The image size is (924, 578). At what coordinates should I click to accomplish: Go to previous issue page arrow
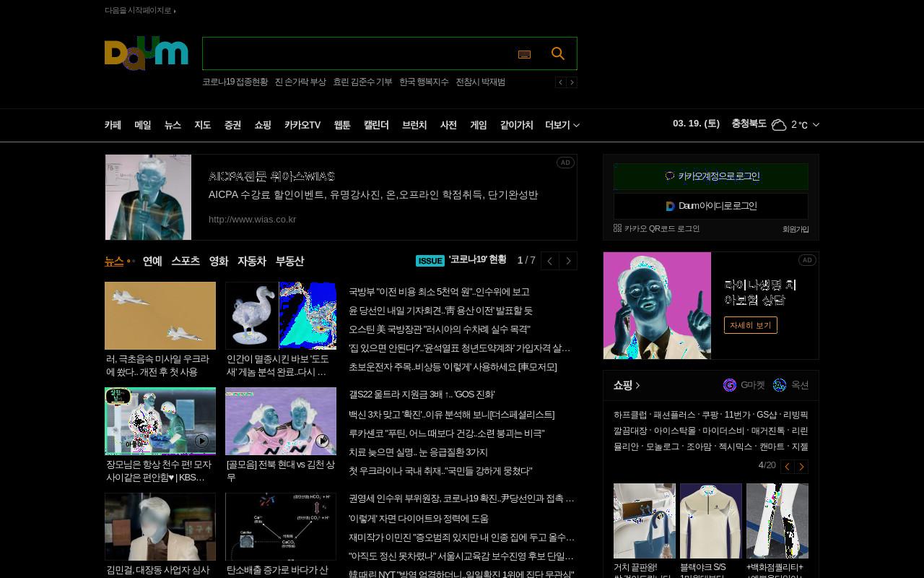pos(550,261)
